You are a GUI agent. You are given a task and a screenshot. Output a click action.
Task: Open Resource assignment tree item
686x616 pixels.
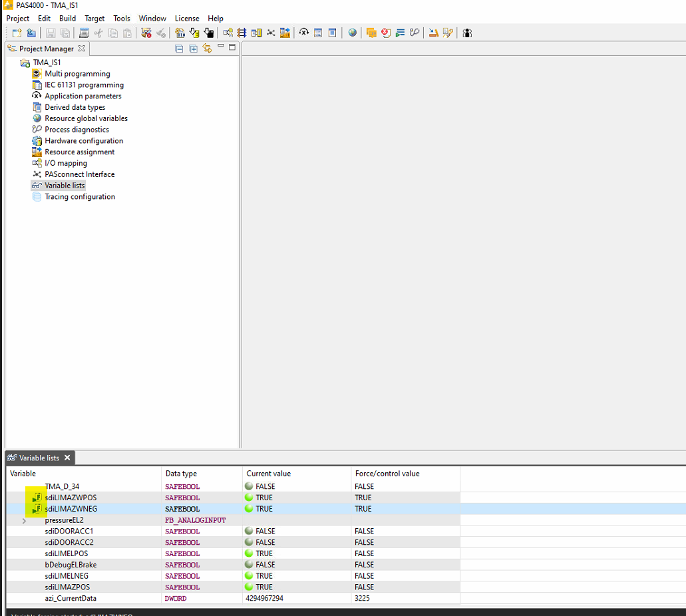[x=80, y=152]
